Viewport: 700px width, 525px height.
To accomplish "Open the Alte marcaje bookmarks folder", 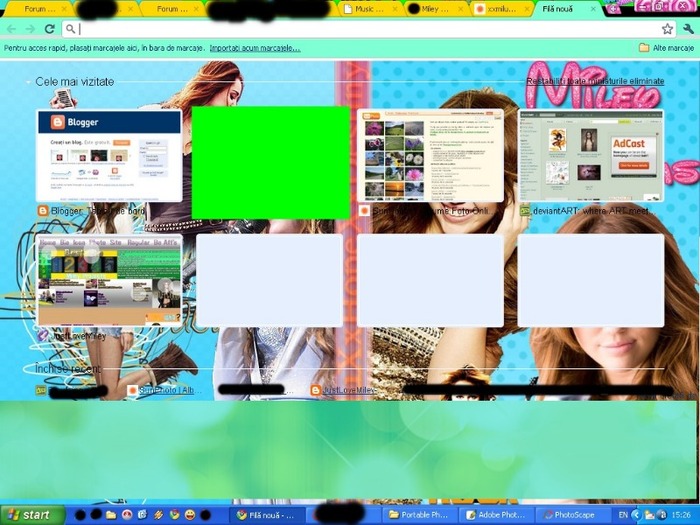I will pos(667,48).
